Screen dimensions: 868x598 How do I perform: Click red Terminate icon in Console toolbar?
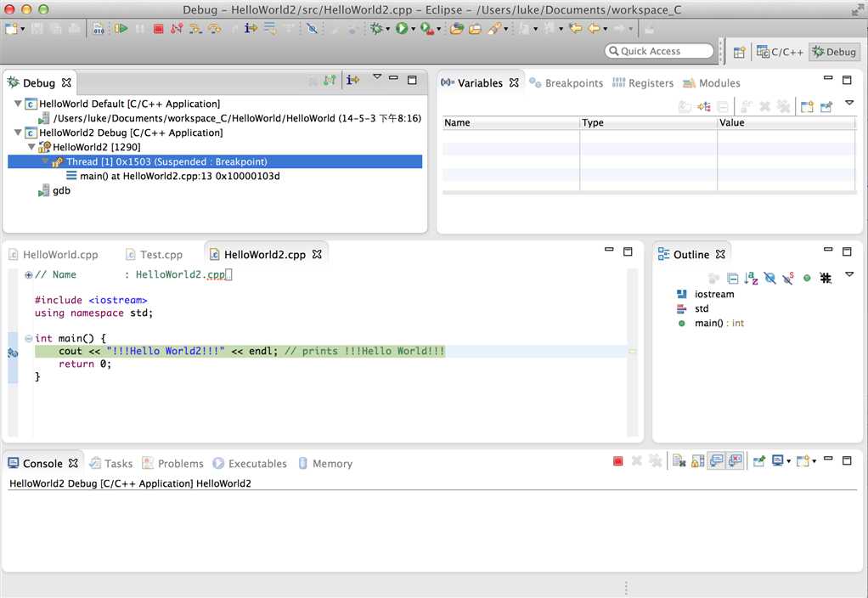618,461
